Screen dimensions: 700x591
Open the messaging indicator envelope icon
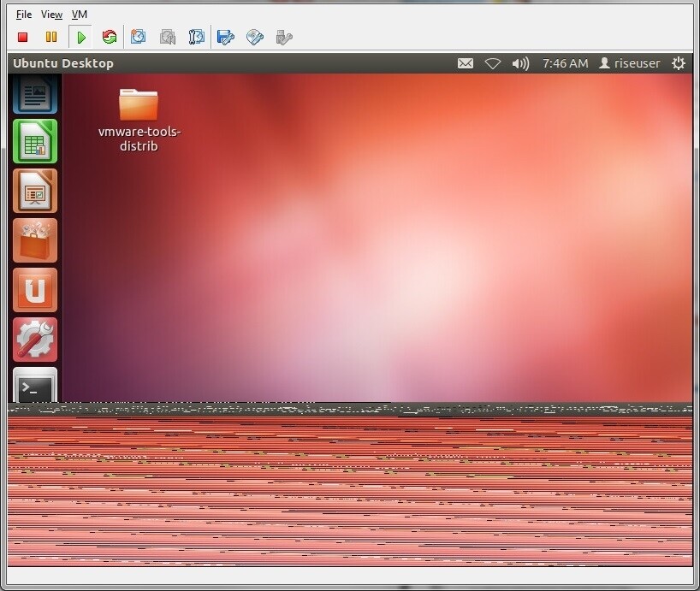[465, 62]
